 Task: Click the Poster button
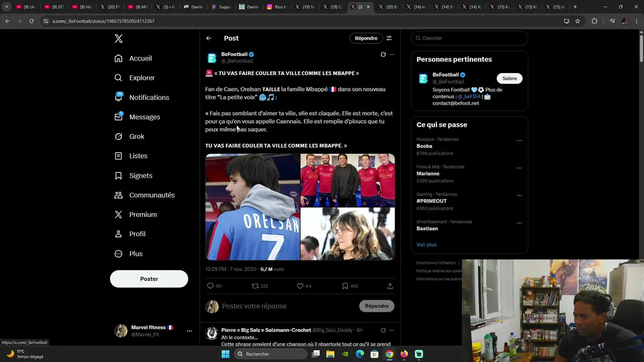149,279
